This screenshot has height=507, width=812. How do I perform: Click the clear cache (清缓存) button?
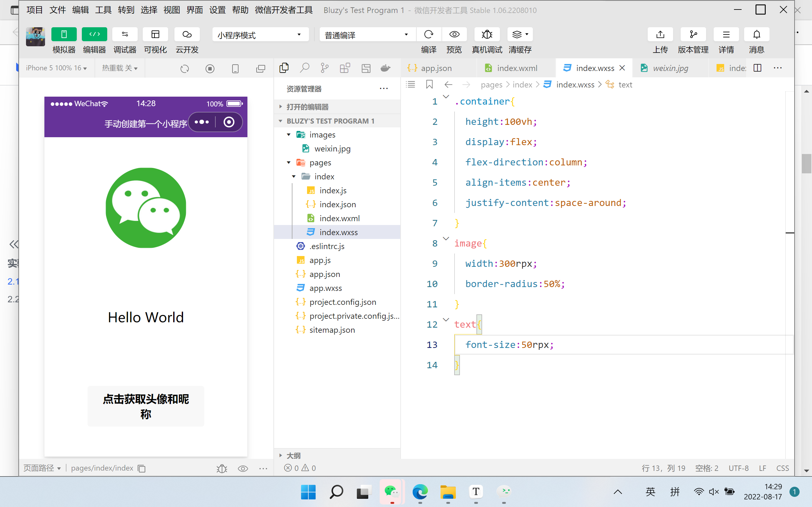(x=520, y=35)
